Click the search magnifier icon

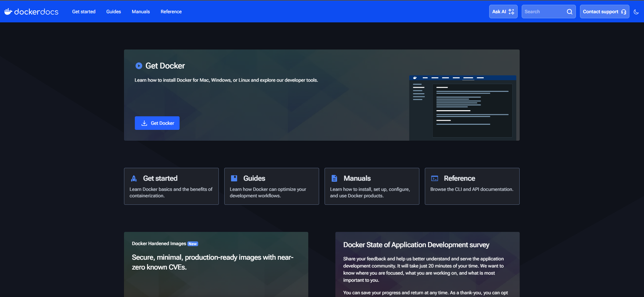[569, 12]
